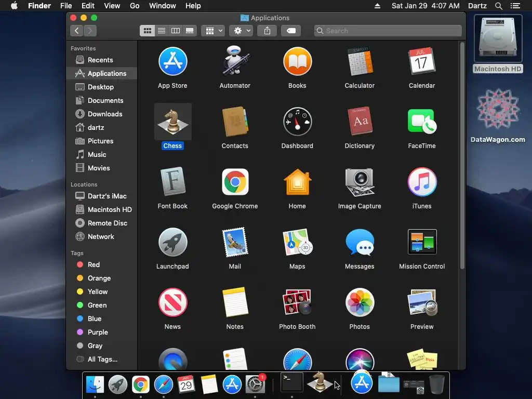Click the Share toolbar button
Image resolution: width=532 pixels, height=399 pixels.
pyautogui.click(x=268, y=31)
